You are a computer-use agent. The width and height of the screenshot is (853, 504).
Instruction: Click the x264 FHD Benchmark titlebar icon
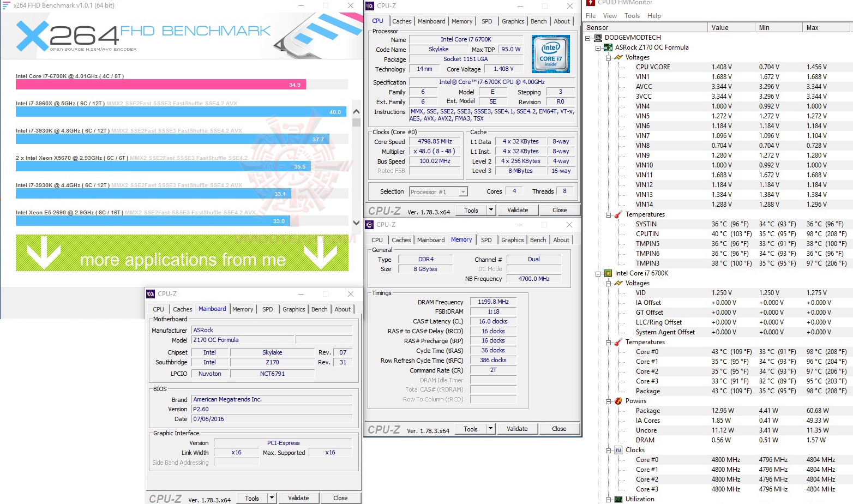coord(5,5)
